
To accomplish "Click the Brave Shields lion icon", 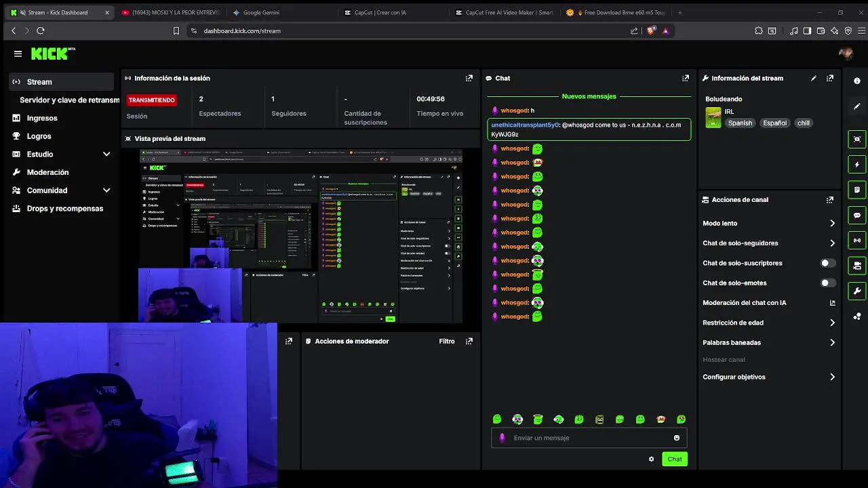I will click(x=652, y=30).
